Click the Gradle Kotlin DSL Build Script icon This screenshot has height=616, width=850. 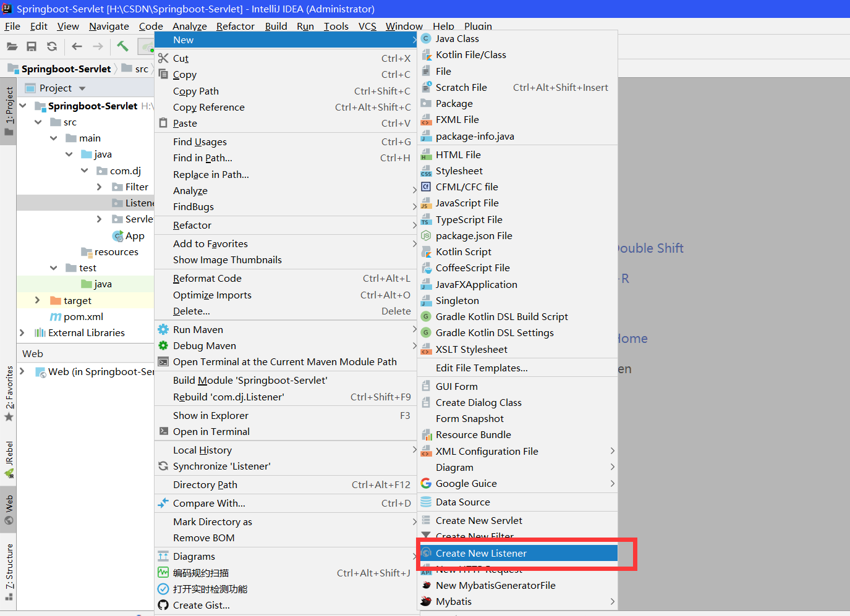coord(426,316)
